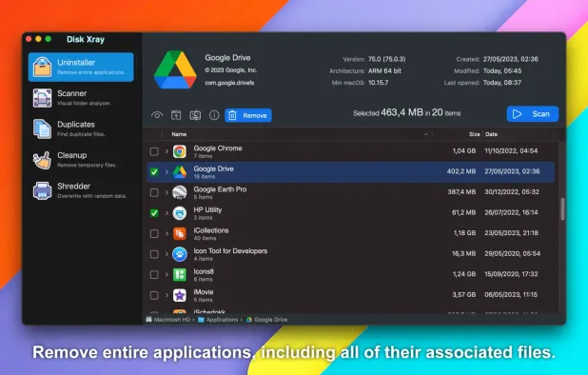Click the Icons8 green app icon
588x375 pixels.
point(180,275)
